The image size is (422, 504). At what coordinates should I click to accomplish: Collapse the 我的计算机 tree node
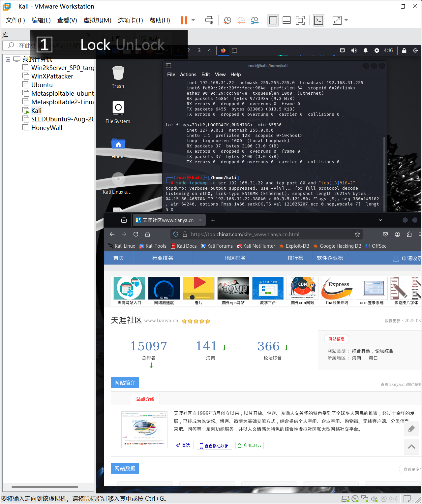[x=8, y=59]
